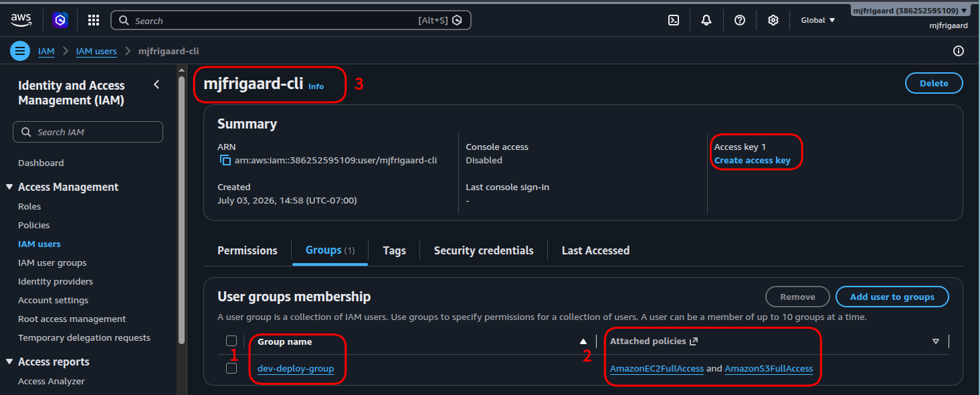Open the services grid menu

(x=94, y=20)
